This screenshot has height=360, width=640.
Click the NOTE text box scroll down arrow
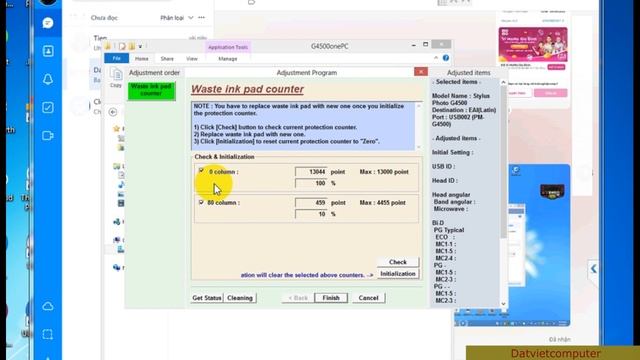(418, 147)
